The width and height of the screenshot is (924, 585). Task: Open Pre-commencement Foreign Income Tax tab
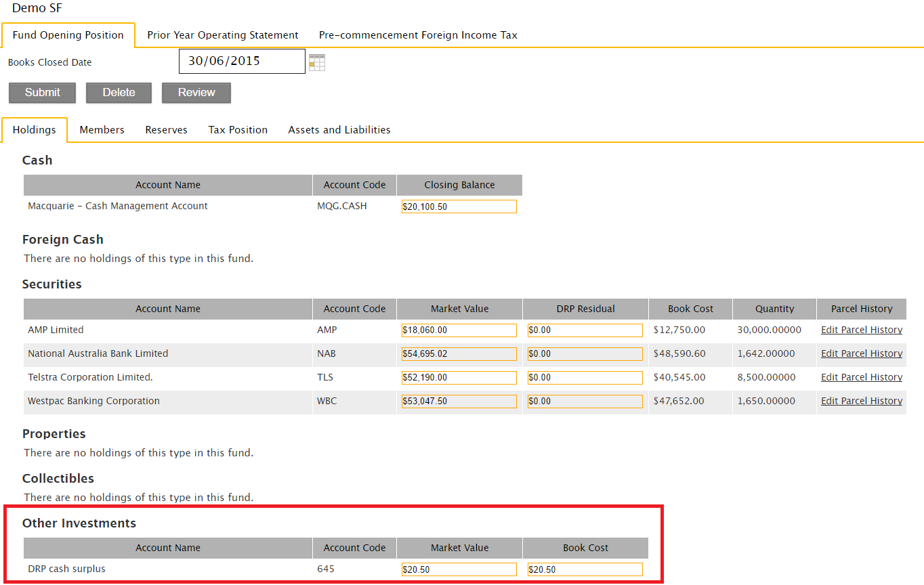(x=418, y=35)
